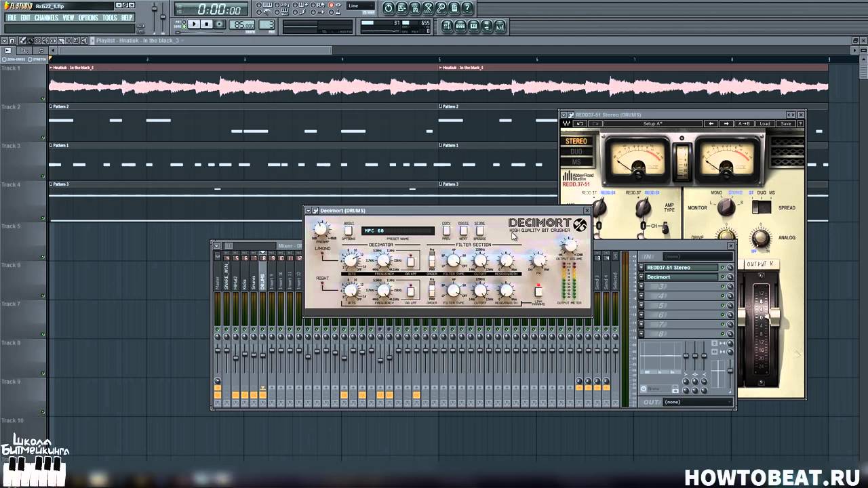Click the Decimort Browse presets button
This screenshot has height=488, width=868.
[x=479, y=231]
